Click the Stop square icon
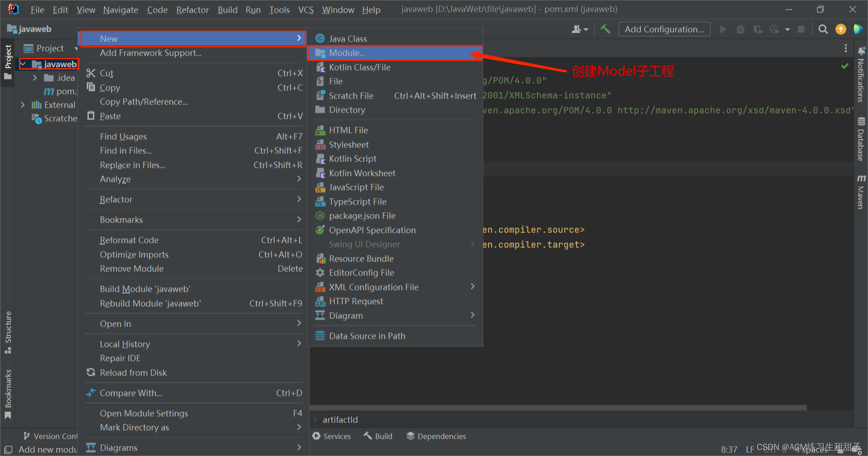868x456 pixels. tap(801, 29)
